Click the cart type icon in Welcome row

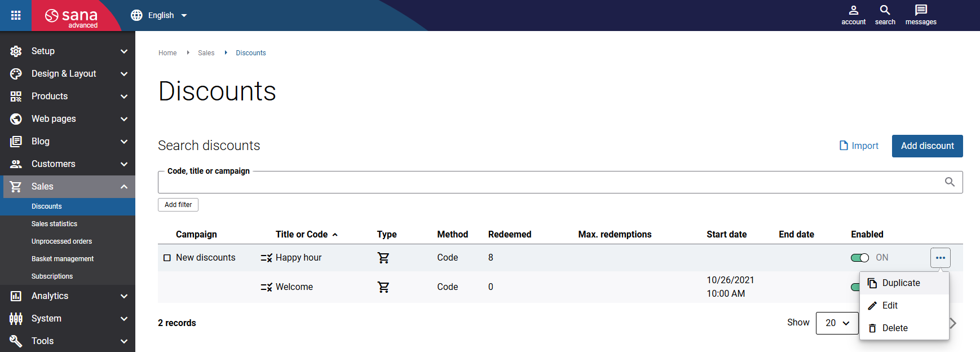click(383, 287)
